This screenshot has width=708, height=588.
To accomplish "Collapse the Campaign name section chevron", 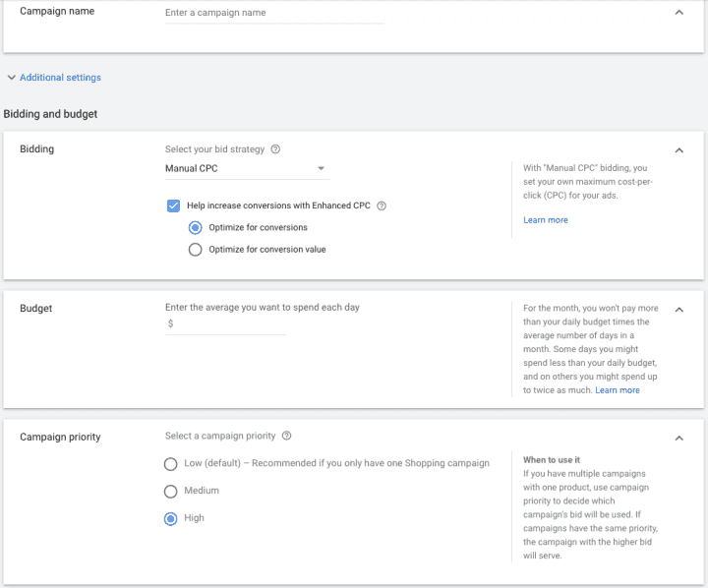I will point(678,12).
